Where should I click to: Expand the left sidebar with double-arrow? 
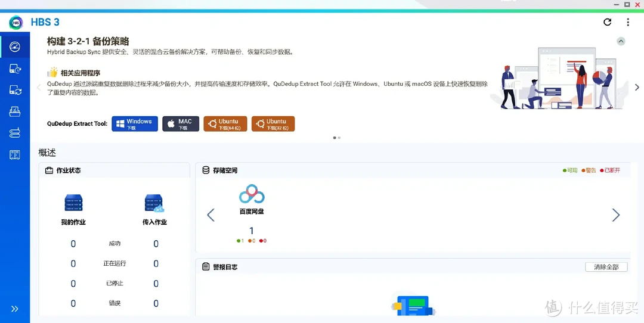coord(15,309)
